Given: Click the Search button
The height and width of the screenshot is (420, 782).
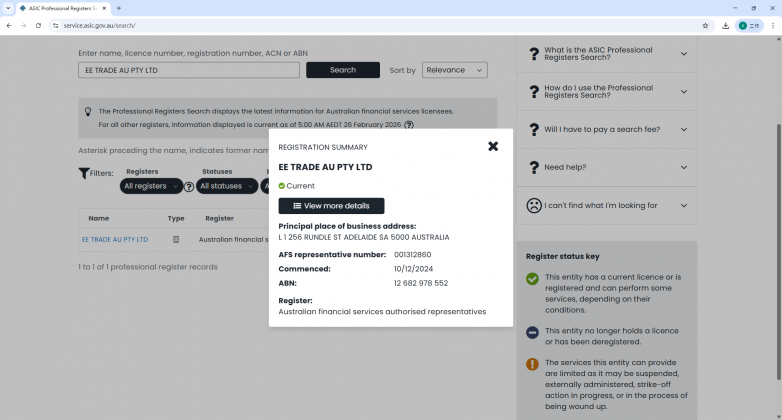Looking at the screenshot, I should (x=342, y=70).
